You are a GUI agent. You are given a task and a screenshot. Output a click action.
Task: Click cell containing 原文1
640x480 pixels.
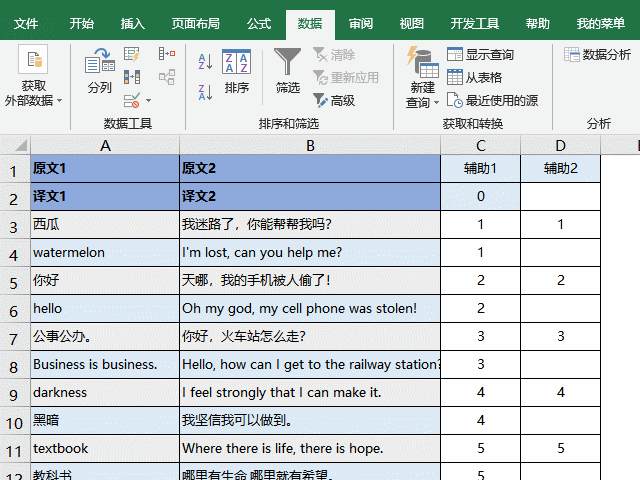tap(105, 169)
